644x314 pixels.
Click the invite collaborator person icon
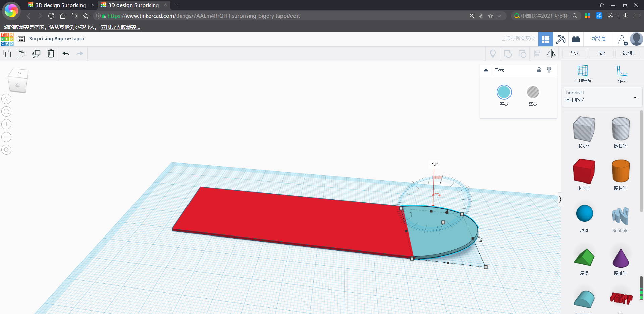point(623,40)
